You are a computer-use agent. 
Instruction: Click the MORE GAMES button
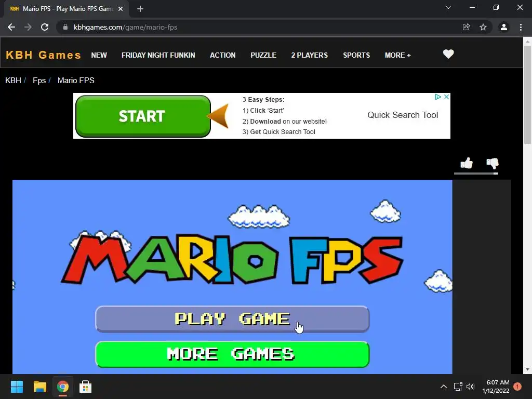pos(232,354)
